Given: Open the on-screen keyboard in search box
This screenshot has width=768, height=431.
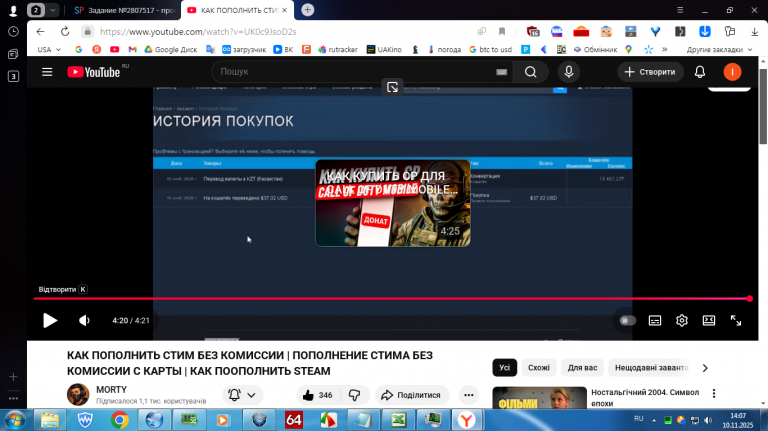Looking at the screenshot, I should pyautogui.click(x=501, y=72).
